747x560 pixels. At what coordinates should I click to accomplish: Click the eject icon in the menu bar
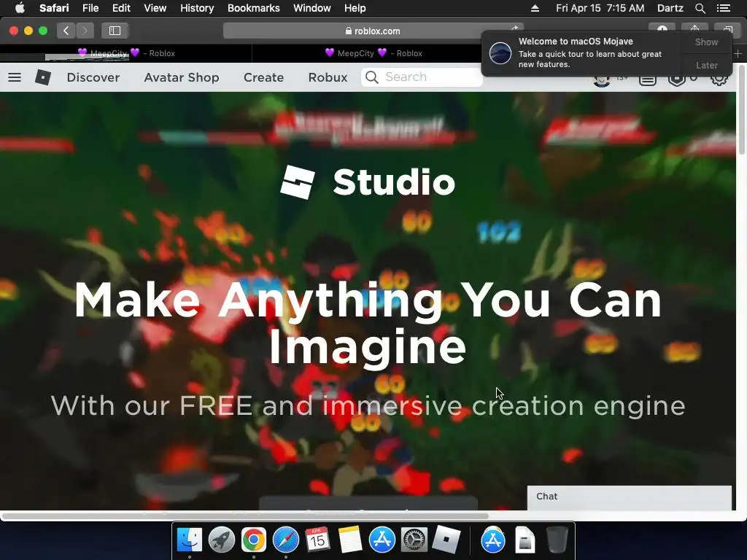click(535, 8)
